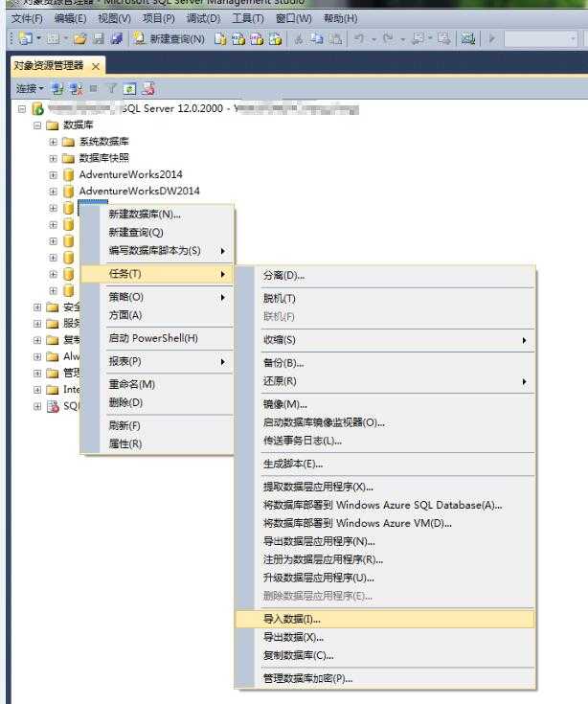The height and width of the screenshot is (704, 588).
Task: Open the 窗口(W) menu
Action: coord(294,19)
